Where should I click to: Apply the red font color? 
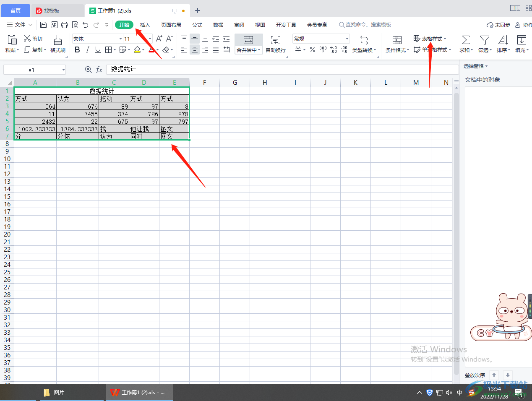151,49
